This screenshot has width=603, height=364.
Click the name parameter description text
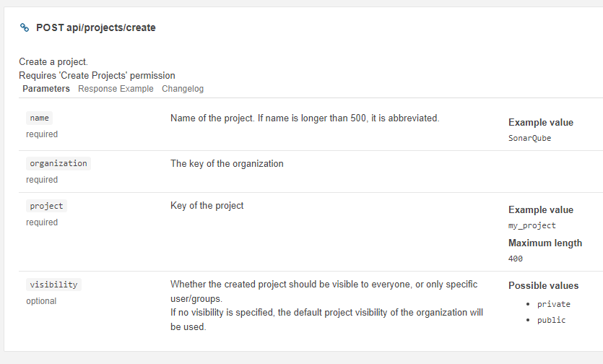pyautogui.click(x=305, y=118)
